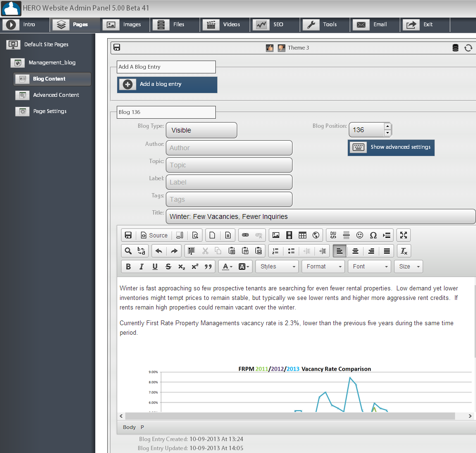Open find tool with magnifier icon

click(128, 251)
